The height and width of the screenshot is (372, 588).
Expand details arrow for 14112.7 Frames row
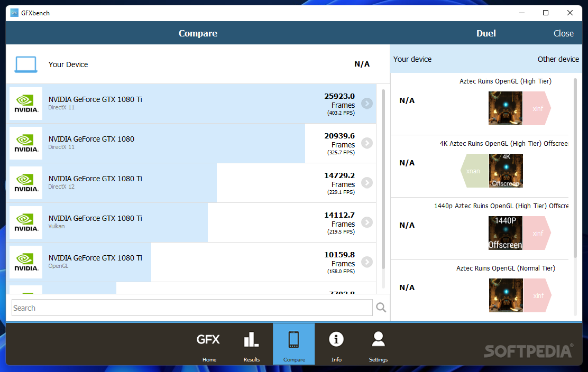click(367, 222)
